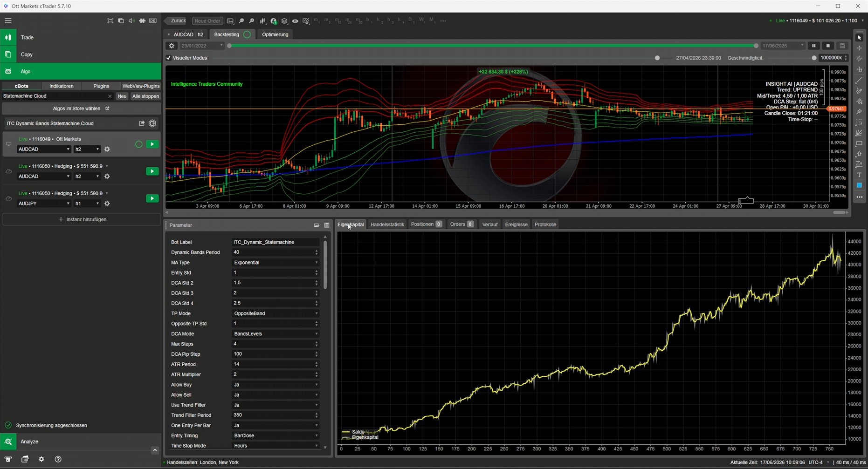
Task: Open the account selector dropdown top-right
Action: tap(862, 20)
